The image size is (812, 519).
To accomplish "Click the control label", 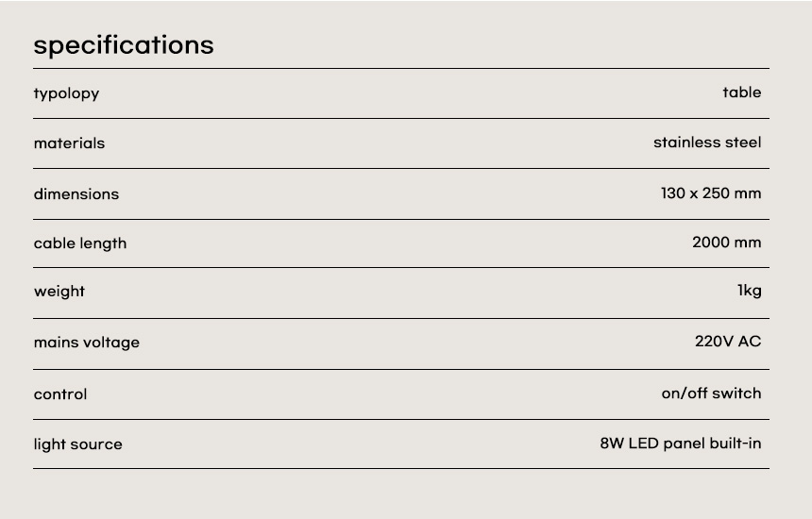I will [x=60, y=394].
